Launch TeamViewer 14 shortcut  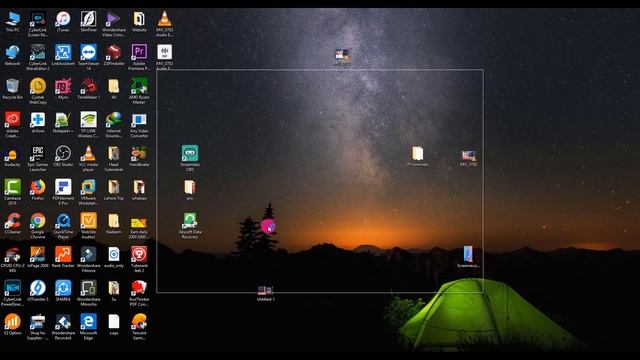tap(88, 58)
